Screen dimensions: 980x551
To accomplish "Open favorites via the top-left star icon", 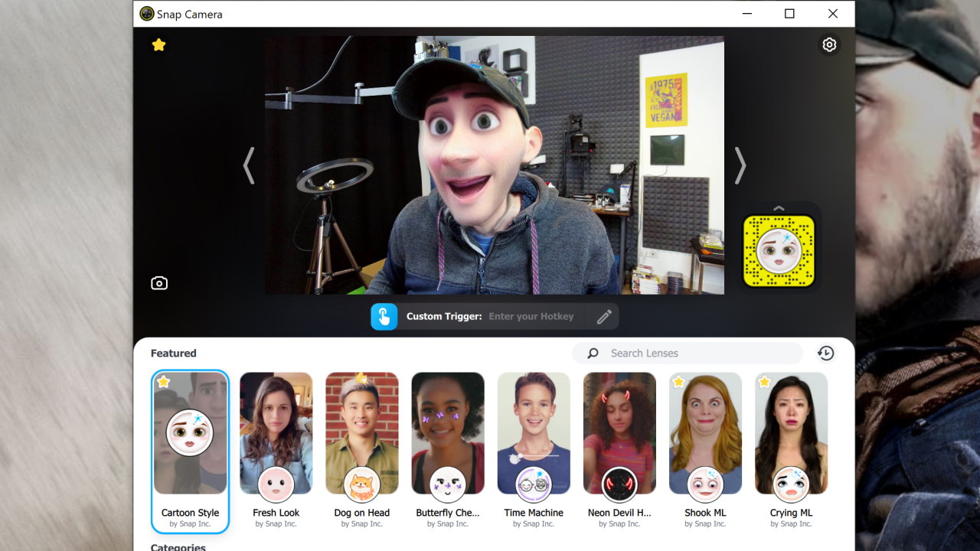I will point(158,45).
